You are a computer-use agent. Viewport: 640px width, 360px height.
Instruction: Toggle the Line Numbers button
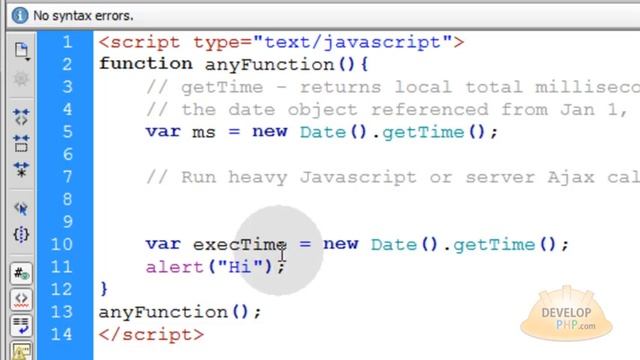coord(21,273)
